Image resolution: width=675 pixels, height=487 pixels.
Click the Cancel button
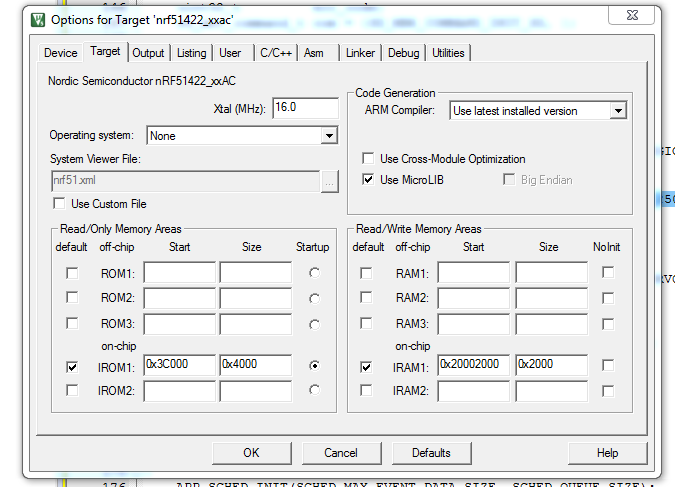(x=341, y=453)
